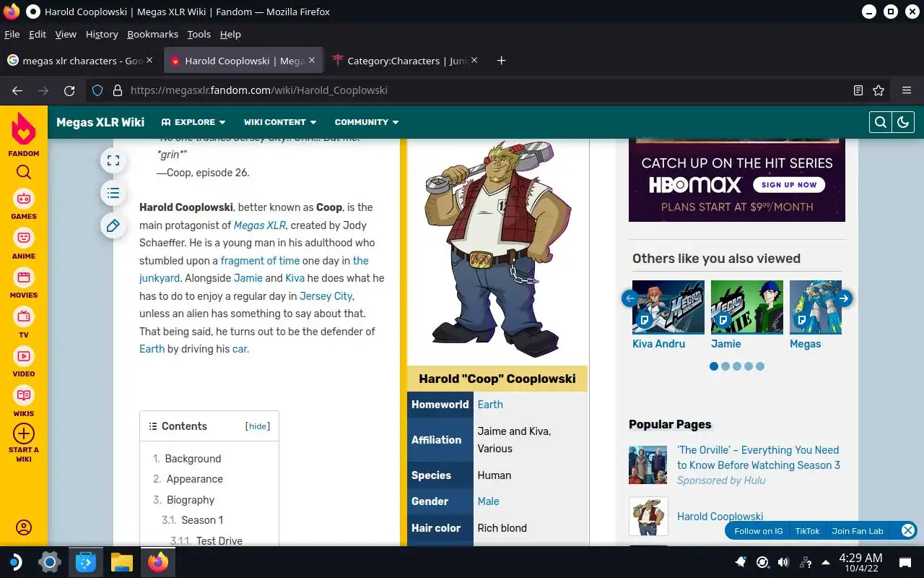Screen dimensions: 924x578
Task: Open the Anime section icon
Action: click(24, 238)
